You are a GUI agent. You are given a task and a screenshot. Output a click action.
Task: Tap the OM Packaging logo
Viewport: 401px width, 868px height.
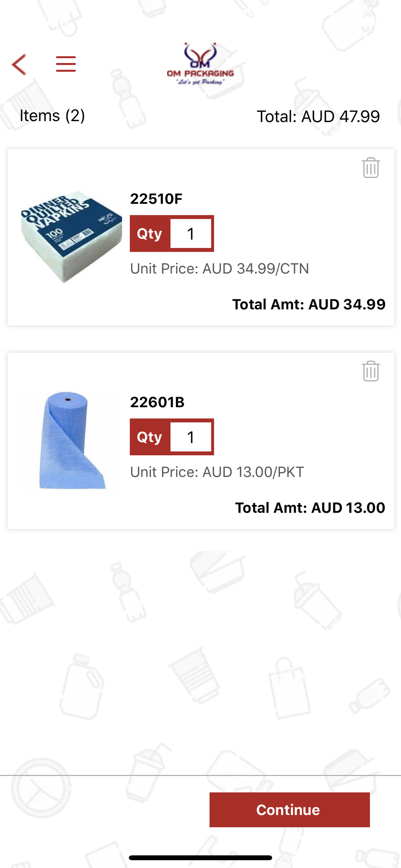tap(200, 64)
